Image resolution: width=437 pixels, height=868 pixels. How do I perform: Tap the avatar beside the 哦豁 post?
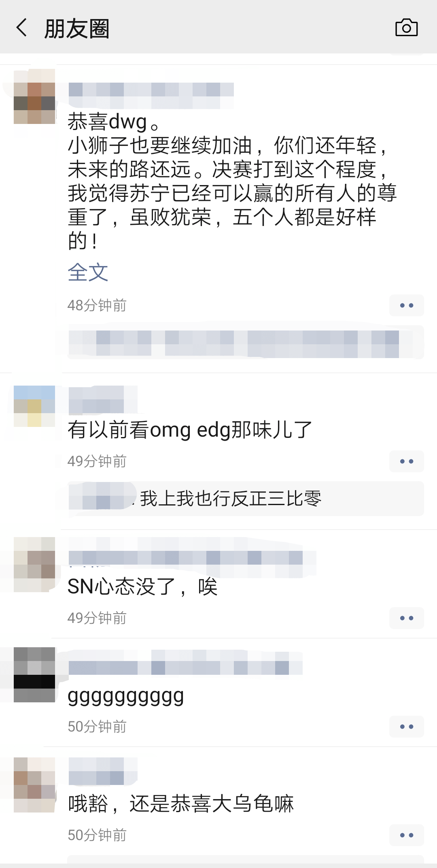pos(34,785)
